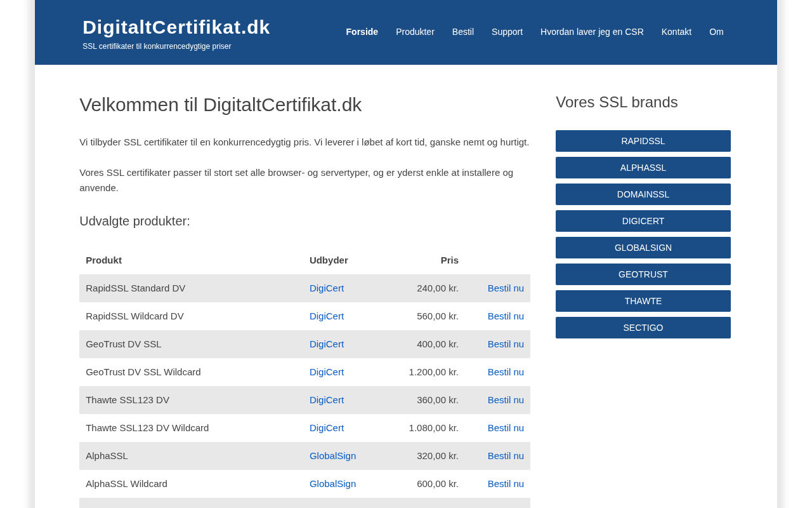Select the THAWTE brand button
Image resolution: width=812 pixels, height=508 pixels.
pyautogui.click(x=643, y=301)
